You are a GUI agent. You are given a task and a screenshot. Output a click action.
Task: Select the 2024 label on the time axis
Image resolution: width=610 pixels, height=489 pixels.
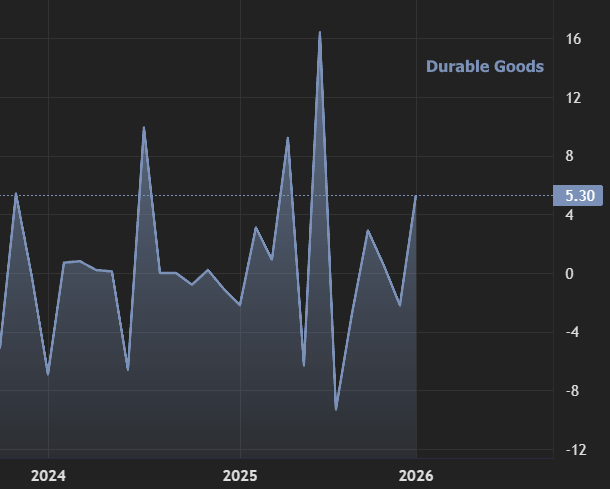(48, 474)
